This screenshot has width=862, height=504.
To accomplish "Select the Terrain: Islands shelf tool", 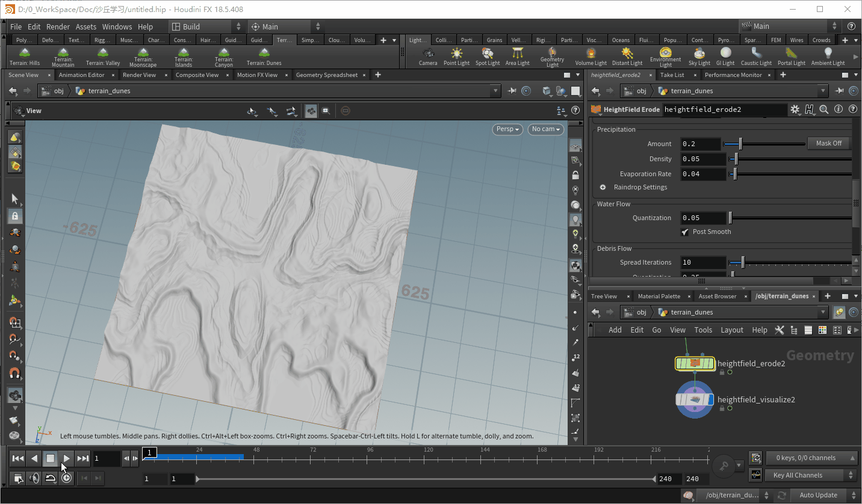I will (184, 57).
